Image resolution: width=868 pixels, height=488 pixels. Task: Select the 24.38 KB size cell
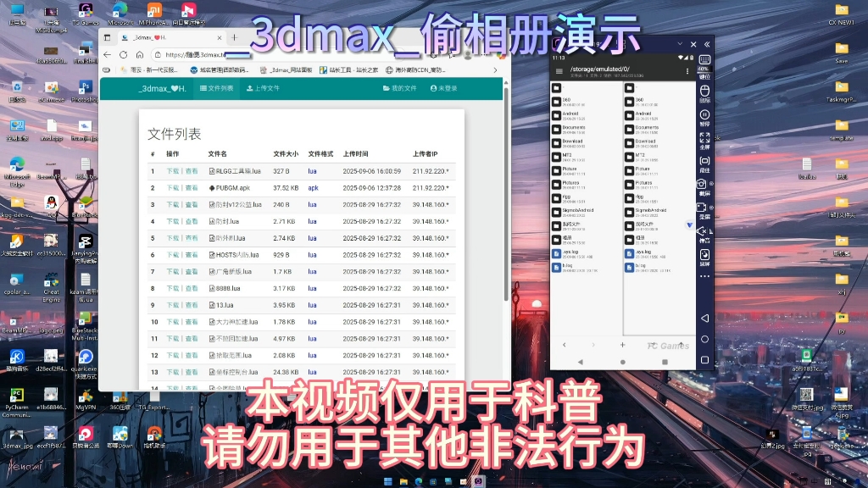tap(286, 372)
